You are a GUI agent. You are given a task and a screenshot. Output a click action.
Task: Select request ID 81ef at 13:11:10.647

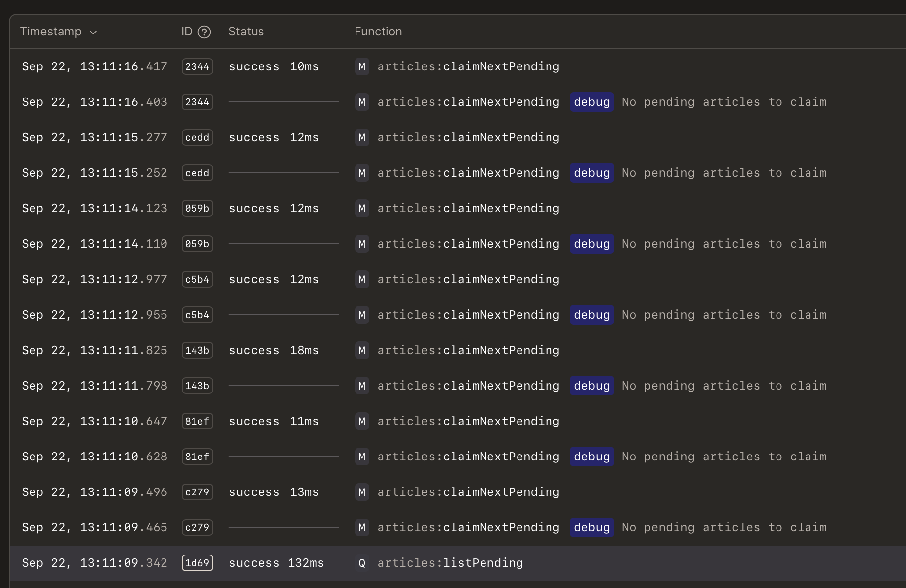pyautogui.click(x=197, y=421)
